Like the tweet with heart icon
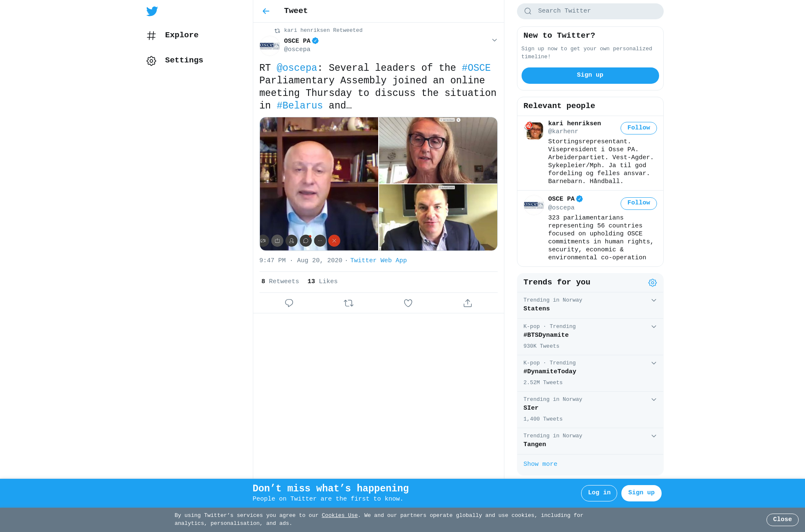Image resolution: width=805 pixels, height=532 pixels. point(408,303)
